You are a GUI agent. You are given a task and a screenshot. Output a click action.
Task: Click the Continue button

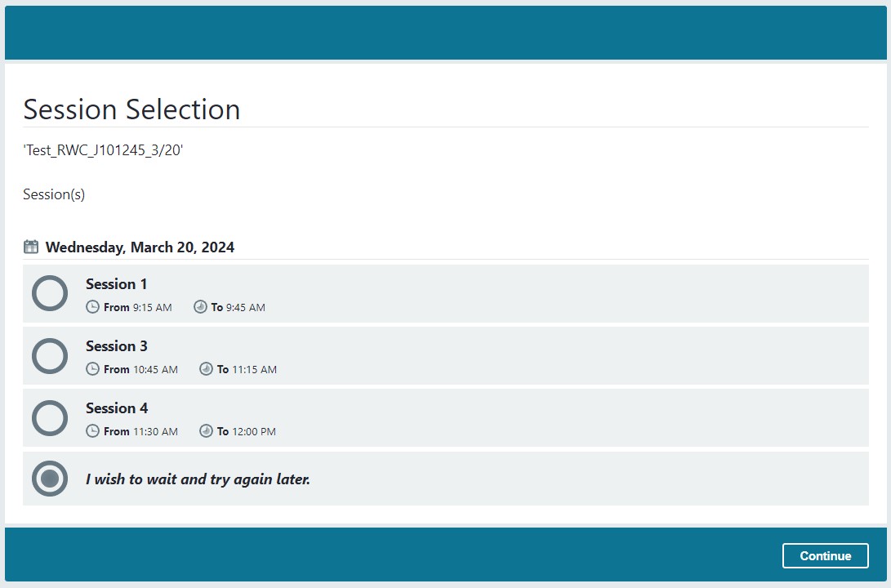coord(826,555)
